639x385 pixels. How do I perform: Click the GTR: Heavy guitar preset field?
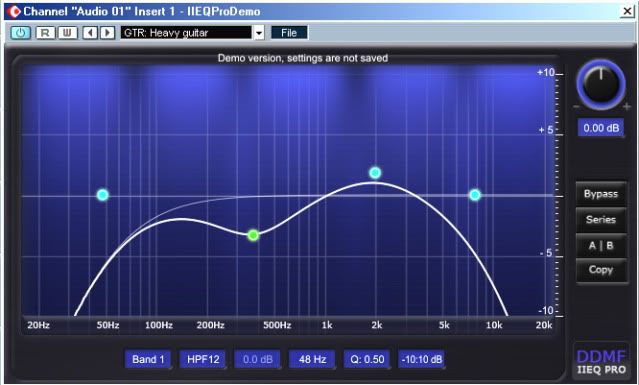[186, 33]
